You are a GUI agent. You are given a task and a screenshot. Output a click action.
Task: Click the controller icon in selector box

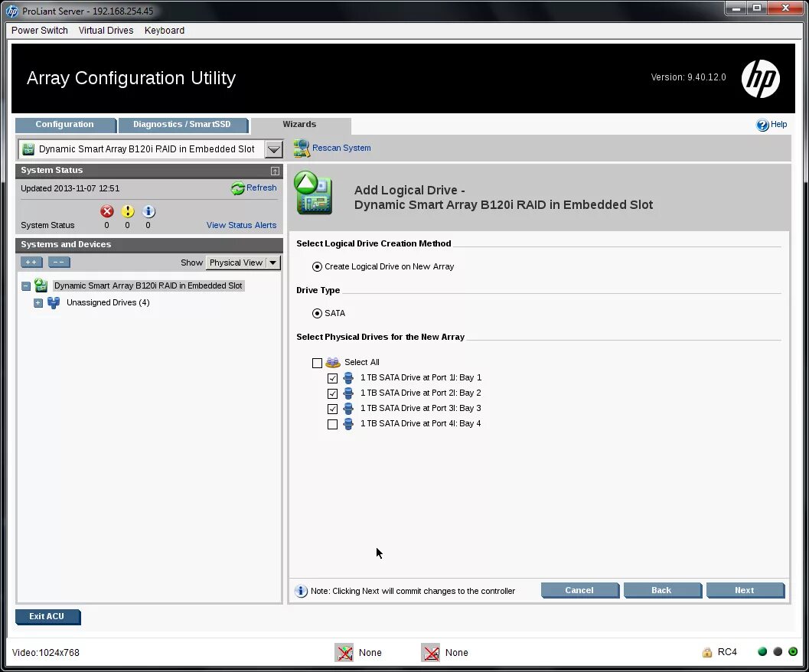pyautogui.click(x=28, y=149)
